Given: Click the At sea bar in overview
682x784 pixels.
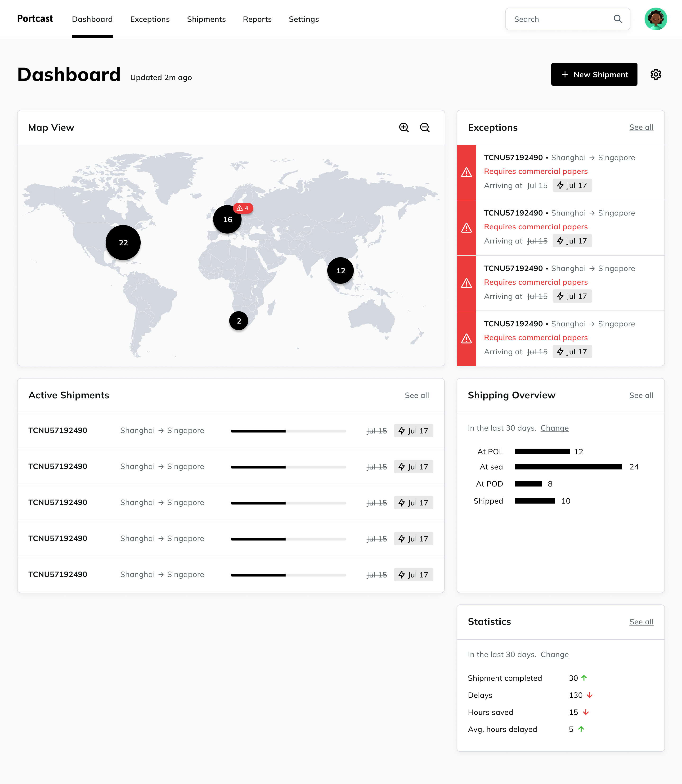Looking at the screenshot, I should [568, 467].
